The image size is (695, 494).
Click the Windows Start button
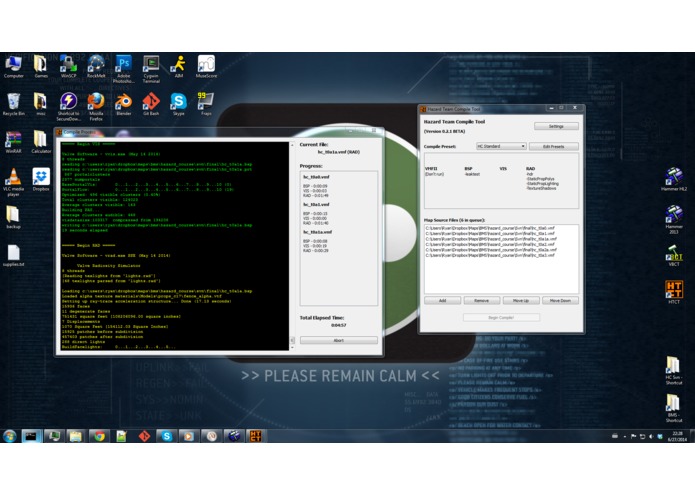pyautogui.click(x=10, y=436)
